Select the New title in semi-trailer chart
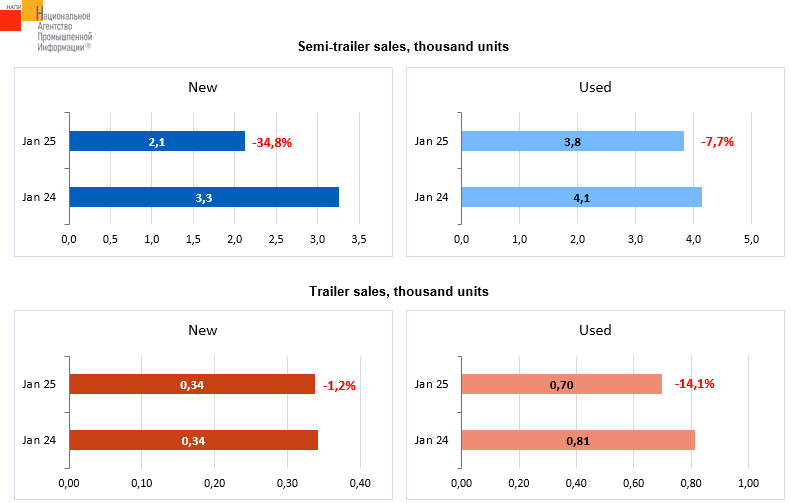The height and width of the screenshot is (503, 791). (203, 87)
